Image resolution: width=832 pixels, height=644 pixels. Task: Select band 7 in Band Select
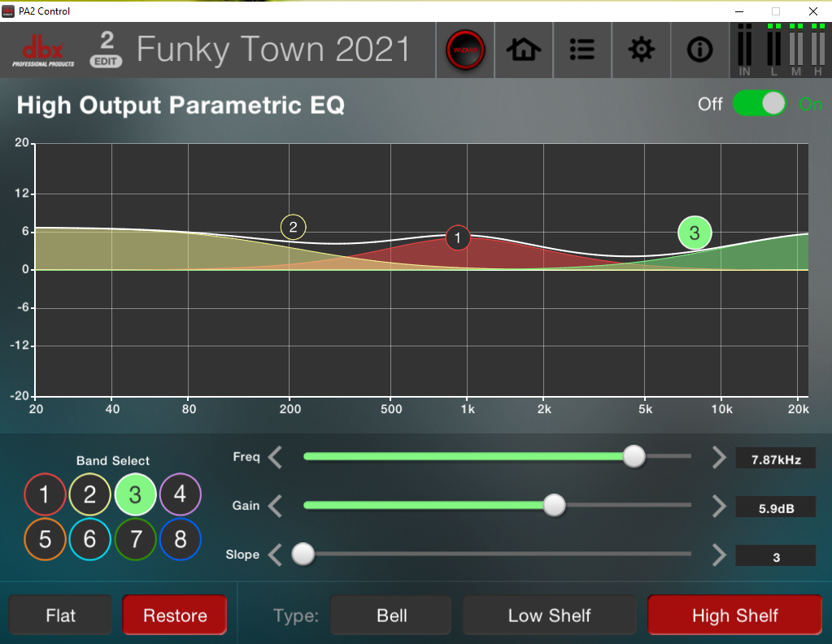pos(135,538)
